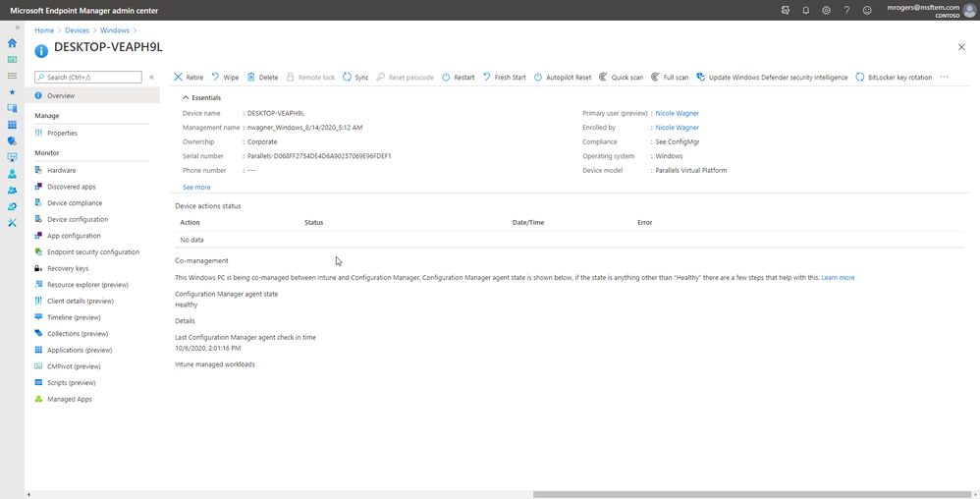Open the Reports monitor icon
980x499 pixels.
[x=12, y=157]
